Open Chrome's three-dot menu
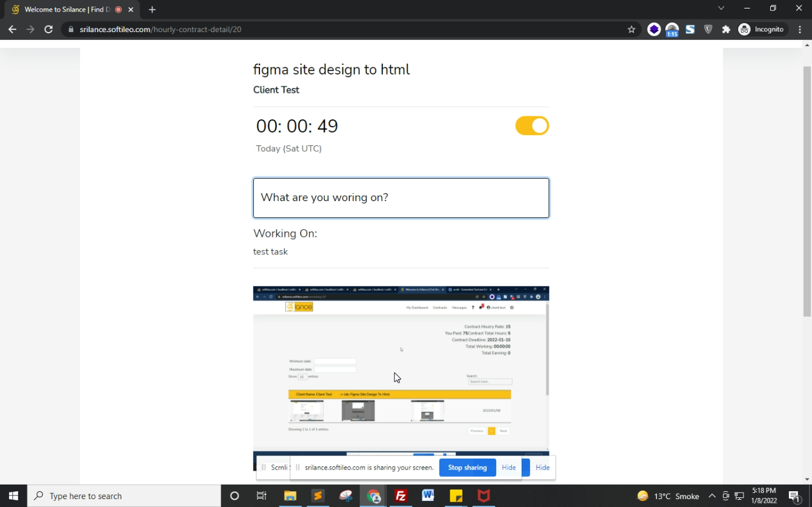The image size is (812, 507). [x=800, y=29]
